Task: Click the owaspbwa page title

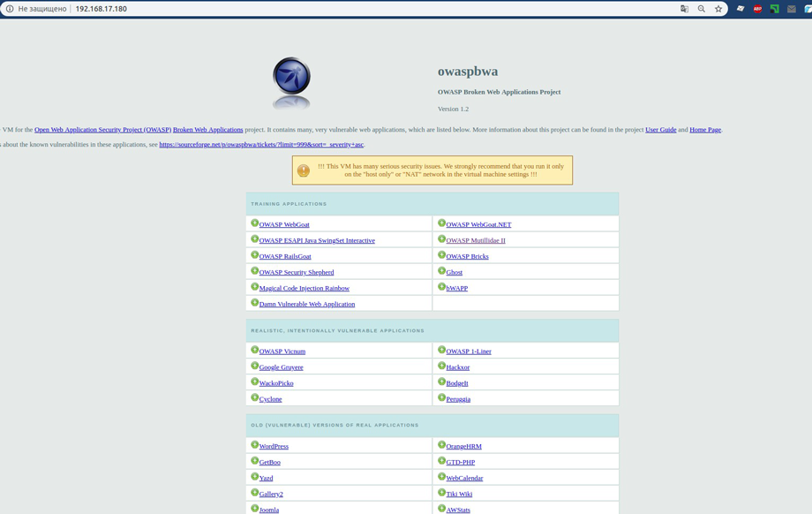Action: 468,72
